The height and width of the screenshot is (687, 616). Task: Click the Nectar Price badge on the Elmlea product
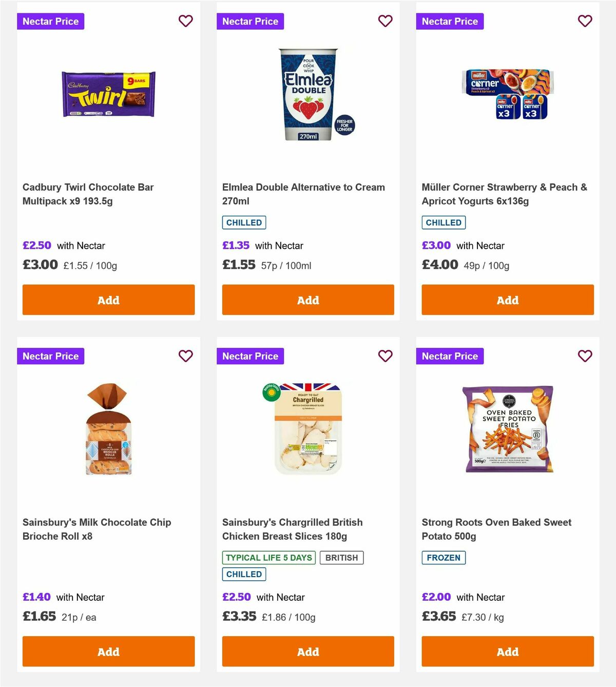(x=250, y=21)
